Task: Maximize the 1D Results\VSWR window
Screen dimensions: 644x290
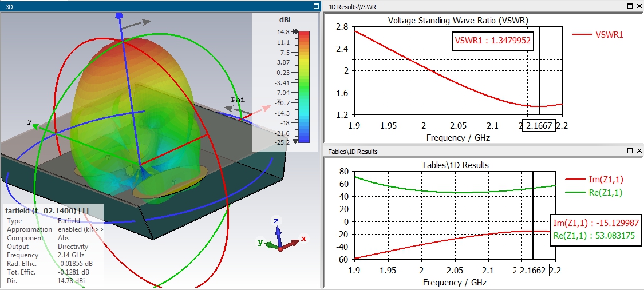Action: click(630, 6)
